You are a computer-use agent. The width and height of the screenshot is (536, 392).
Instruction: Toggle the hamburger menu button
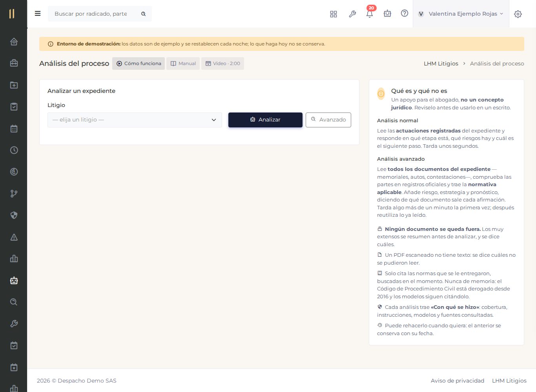38,14
